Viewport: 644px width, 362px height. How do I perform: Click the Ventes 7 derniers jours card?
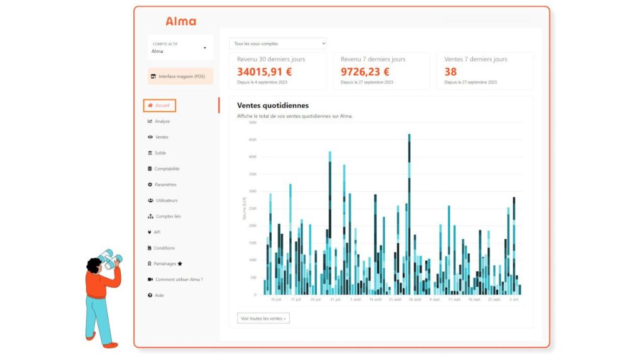[484, 70]
